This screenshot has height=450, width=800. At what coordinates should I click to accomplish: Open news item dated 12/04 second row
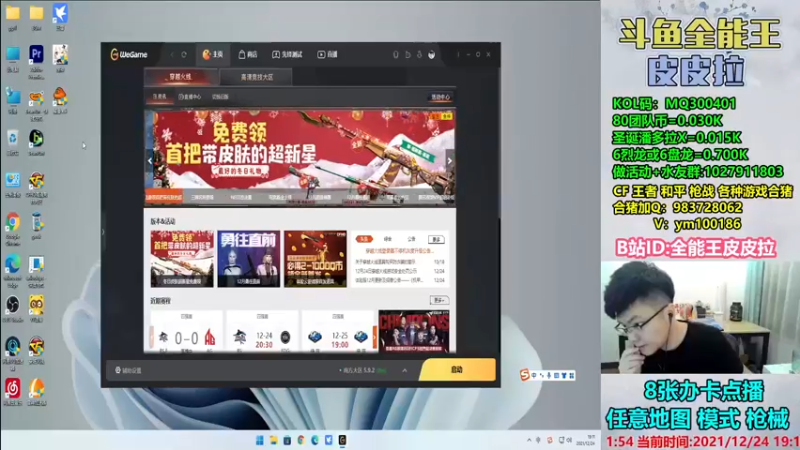click(x=399, y=271)
